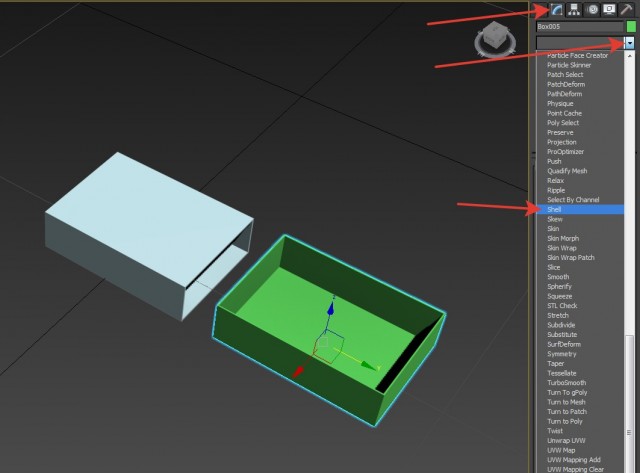
Task: Add the Ripple modifier
Action: click(556, 191)
